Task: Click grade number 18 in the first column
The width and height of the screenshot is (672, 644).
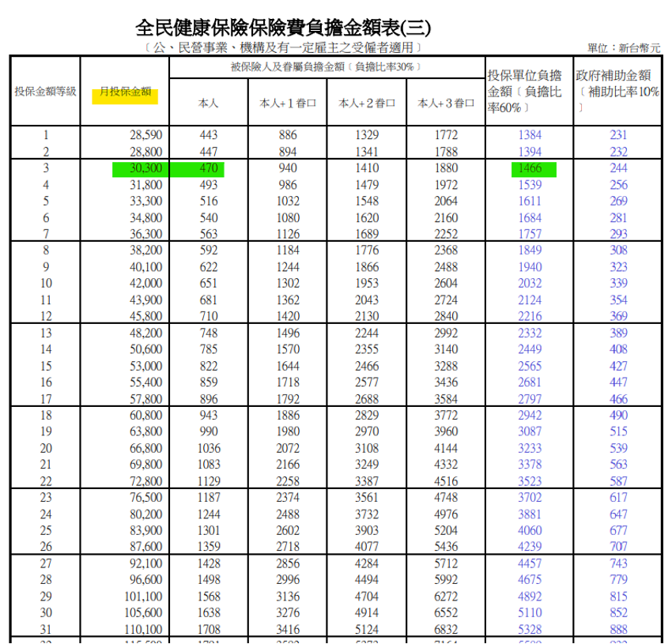Action: pyautogui.click(x=46, y=415)
